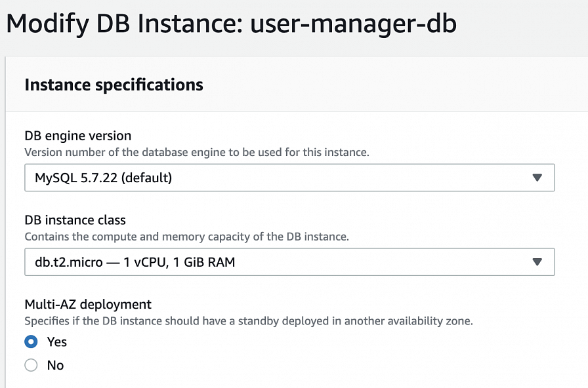Click the "Instance specifications" section heading
Image resolution: width=588 pixels, height=388 pixels.
tap(114, 85)
